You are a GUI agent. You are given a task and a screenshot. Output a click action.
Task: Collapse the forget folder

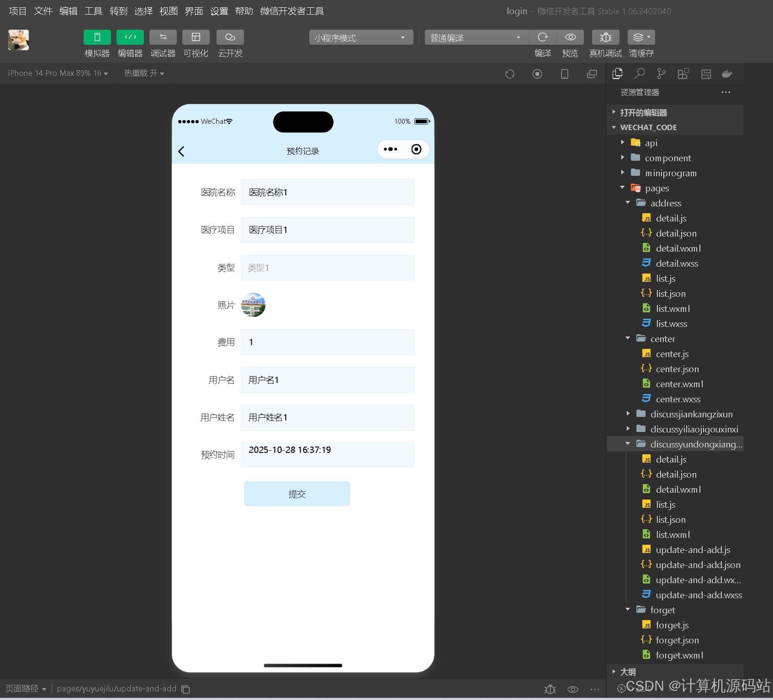click(675, 610)
